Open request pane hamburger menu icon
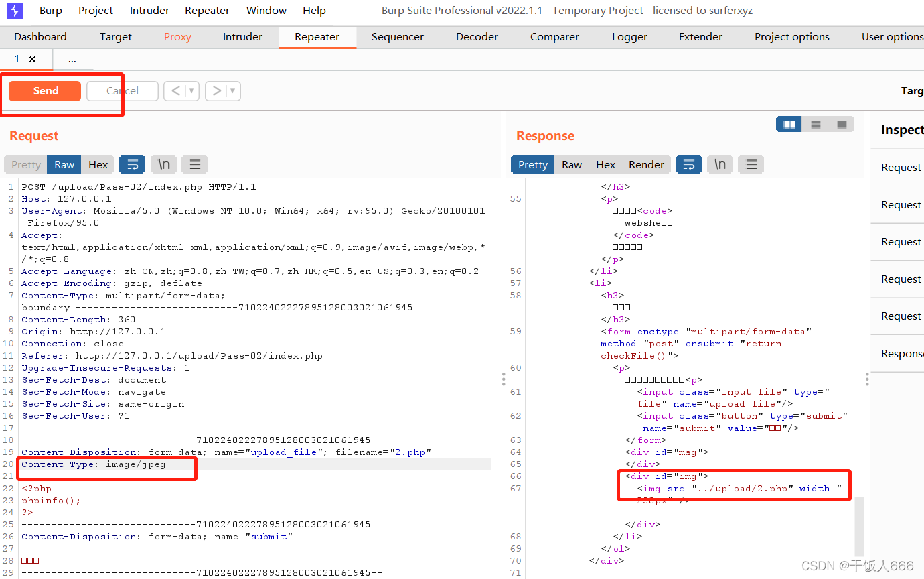 tap(194, 164)
